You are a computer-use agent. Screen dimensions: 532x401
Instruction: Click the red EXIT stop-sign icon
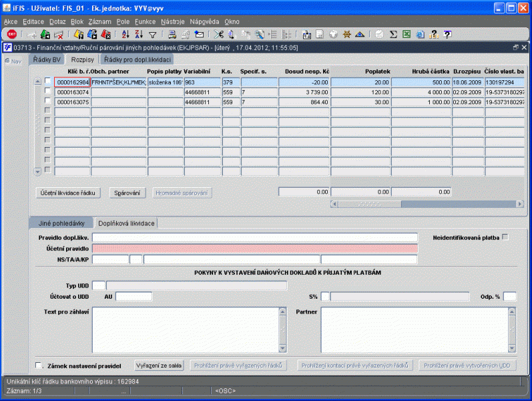coord(12,34)
